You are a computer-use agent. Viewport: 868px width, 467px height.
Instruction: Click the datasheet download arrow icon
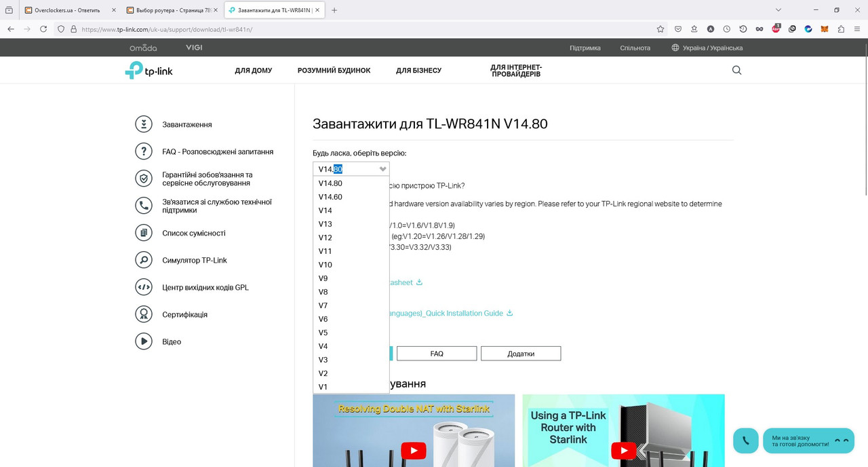(x=419, y=282)
